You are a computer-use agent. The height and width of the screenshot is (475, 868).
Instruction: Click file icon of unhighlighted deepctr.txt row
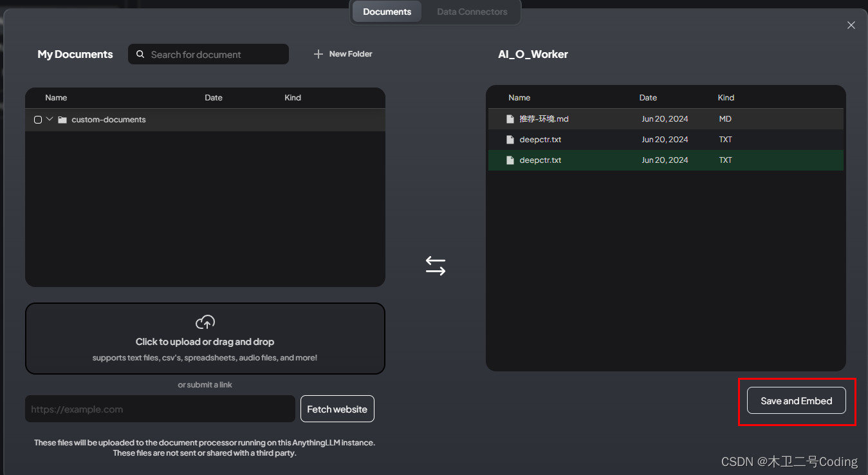click(x=510, y=140)
